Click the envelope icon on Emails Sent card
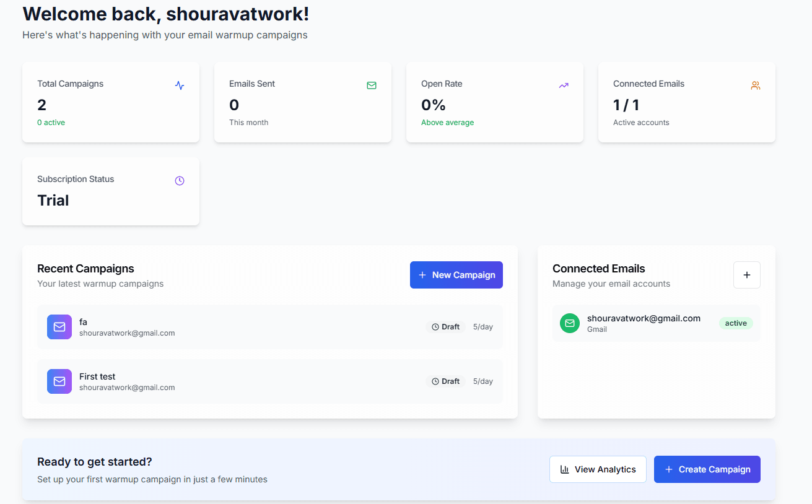 click(372, 85)
